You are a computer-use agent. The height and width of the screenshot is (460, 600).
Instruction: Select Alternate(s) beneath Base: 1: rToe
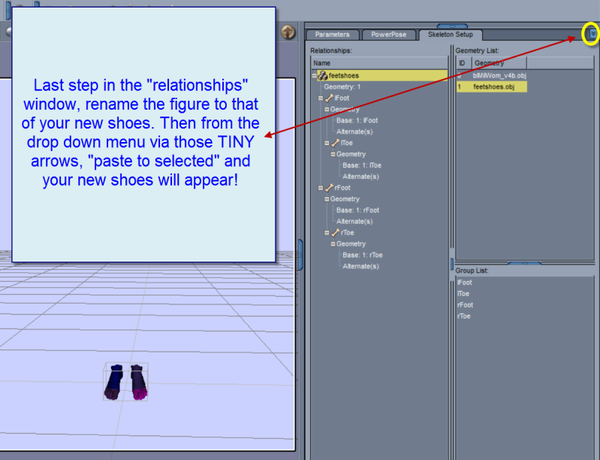click(x=360, y=266)
